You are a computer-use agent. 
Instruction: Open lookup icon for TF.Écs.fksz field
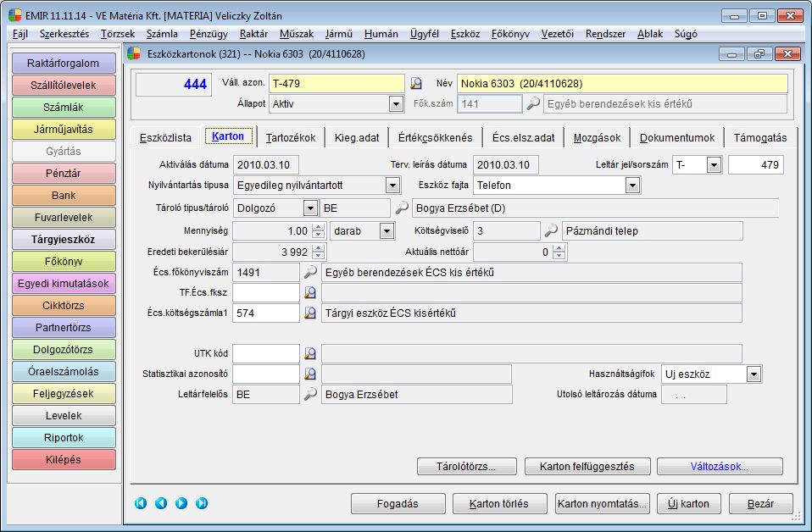309,293
